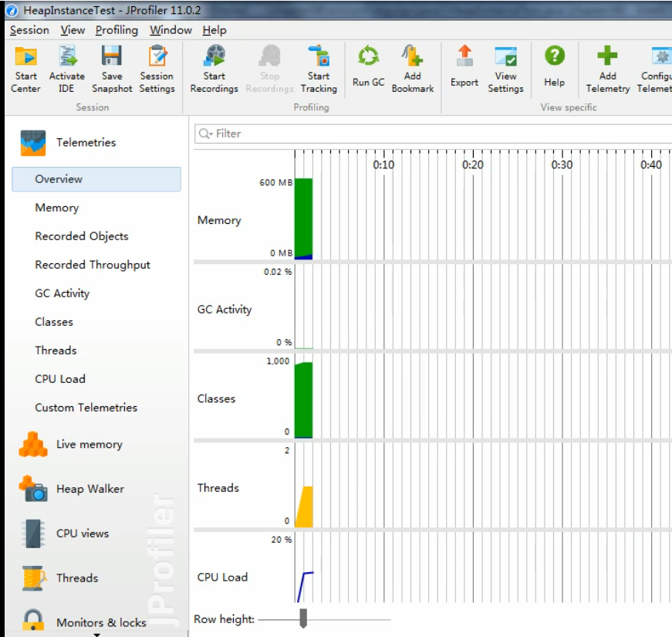This screenshot has width=672, height=637.
Task: Open the Session menu
Action: pos(29,30)
